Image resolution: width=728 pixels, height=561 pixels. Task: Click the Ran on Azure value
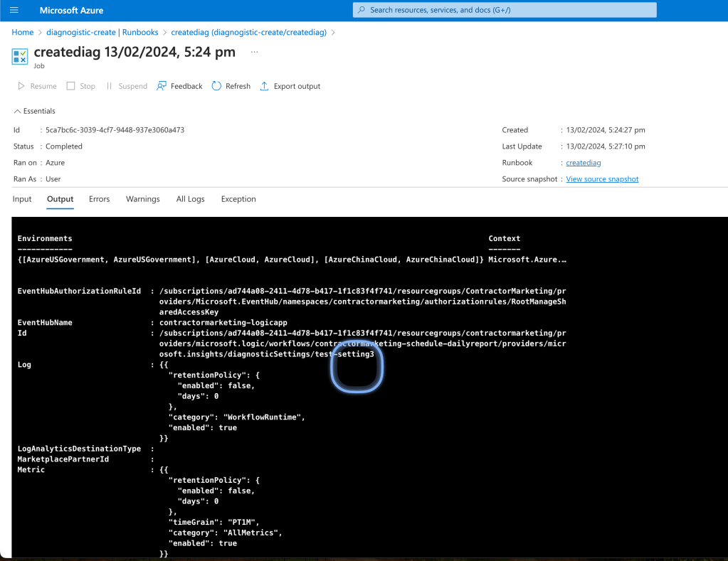point(56,162)
